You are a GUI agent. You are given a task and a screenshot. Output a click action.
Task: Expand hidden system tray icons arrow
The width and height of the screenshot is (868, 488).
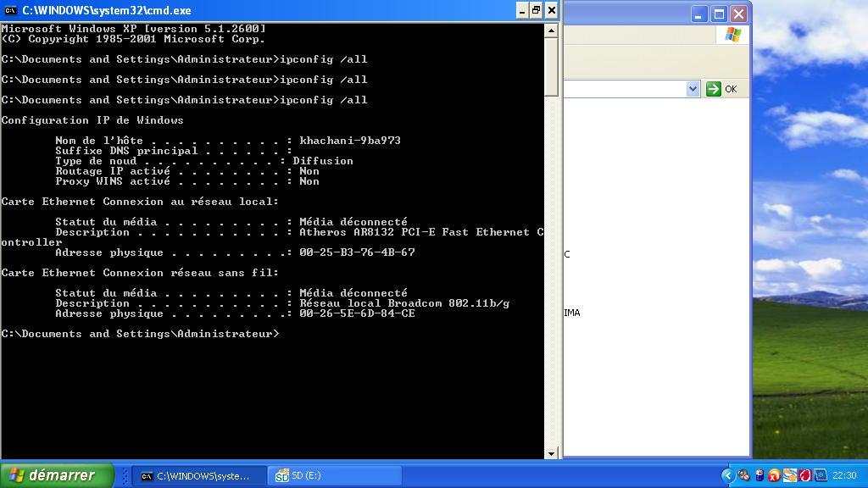tap(727, 475)
